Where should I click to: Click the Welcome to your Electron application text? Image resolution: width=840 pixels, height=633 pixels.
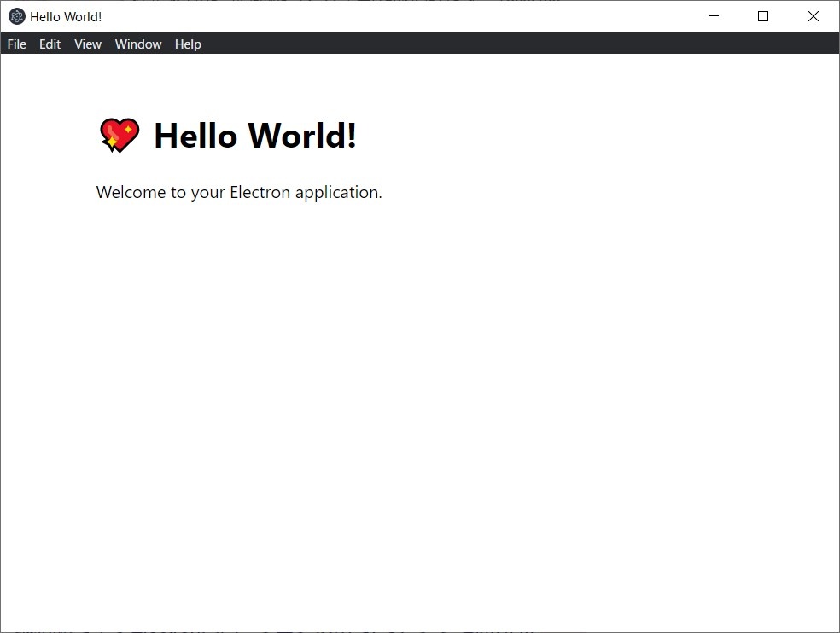coord(239,192)
